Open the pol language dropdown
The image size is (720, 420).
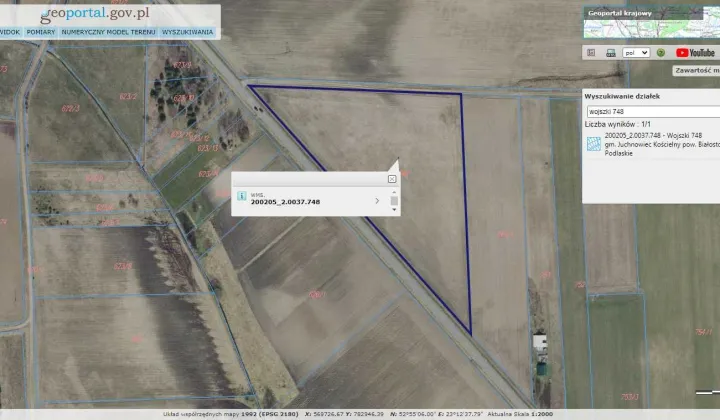pos(636,53)
